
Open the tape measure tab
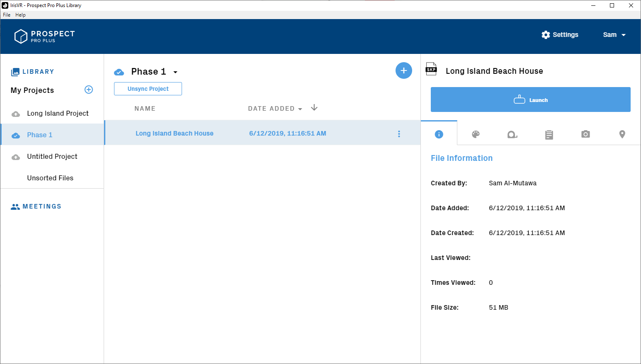(512, 134)
